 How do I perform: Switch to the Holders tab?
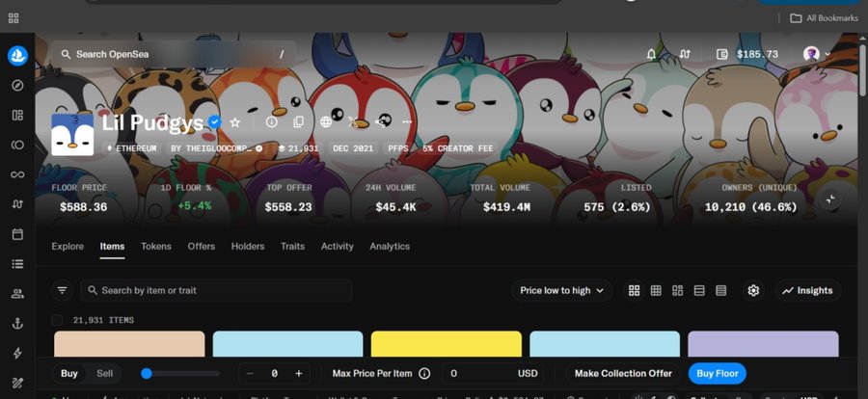[x=248, y=247]
